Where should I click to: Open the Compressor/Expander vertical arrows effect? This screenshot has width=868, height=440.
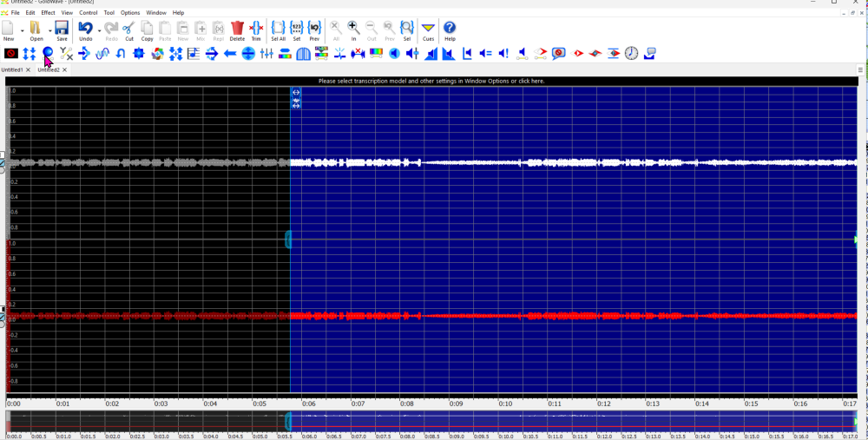[x=30, y=54]
